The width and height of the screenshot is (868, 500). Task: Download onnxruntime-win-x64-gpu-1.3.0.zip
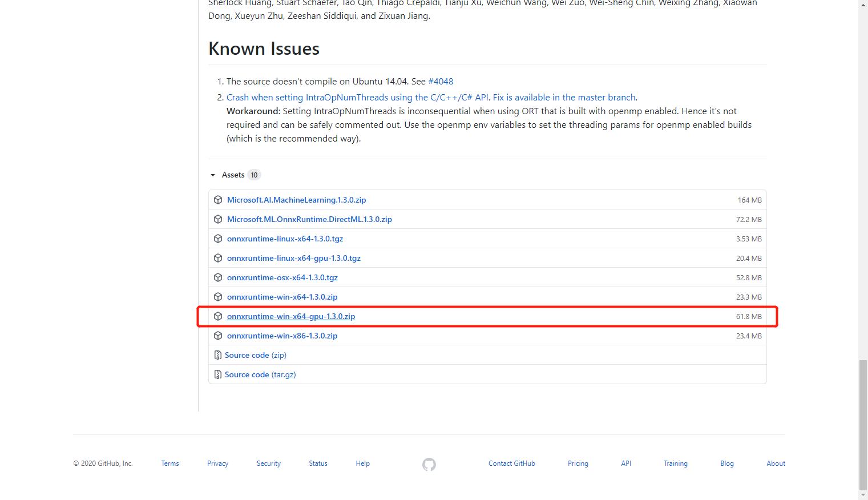pyautogui.click(x=291, y=316)
